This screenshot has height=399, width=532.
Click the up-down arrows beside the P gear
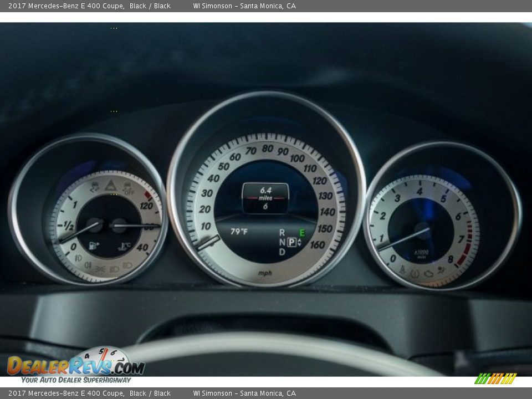(300, 242)
